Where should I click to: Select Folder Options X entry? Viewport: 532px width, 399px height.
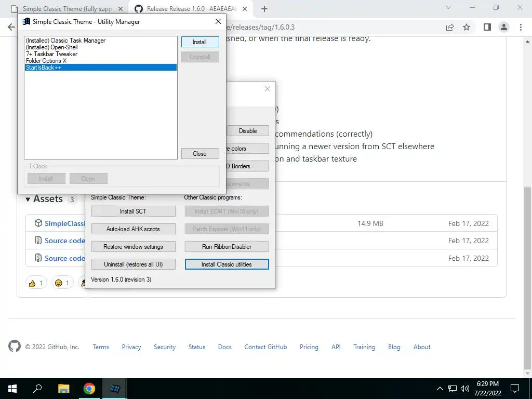click(101, 61)
